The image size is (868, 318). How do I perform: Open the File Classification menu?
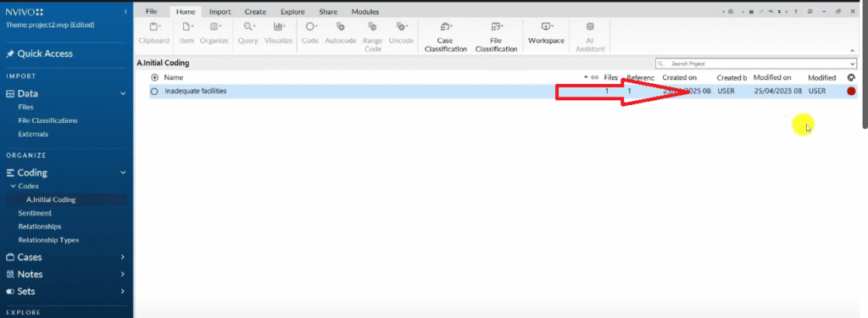[x=496, y=36]
